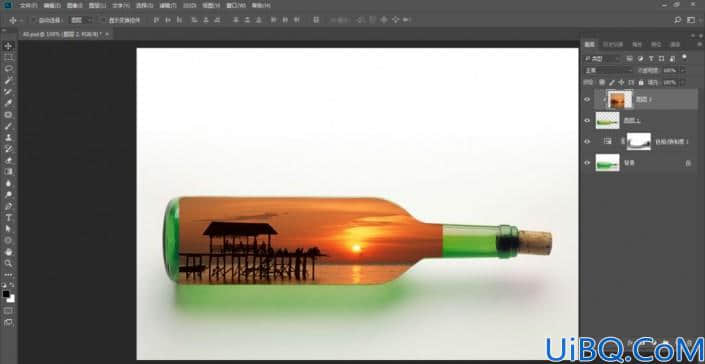Select the Spot Healing Brush tool
The height and width of the screenshot is (364, 705).
point(8,115)
